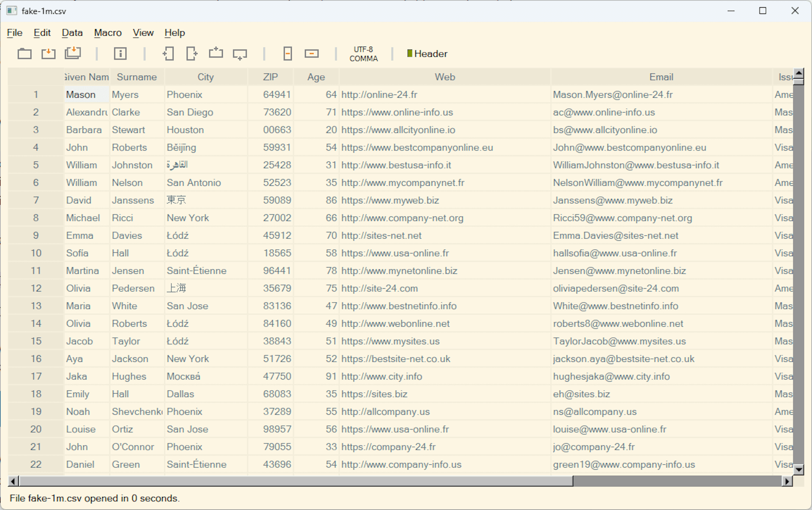
Task: Delete the column using the toolbar icon
Action: point(288,54)
